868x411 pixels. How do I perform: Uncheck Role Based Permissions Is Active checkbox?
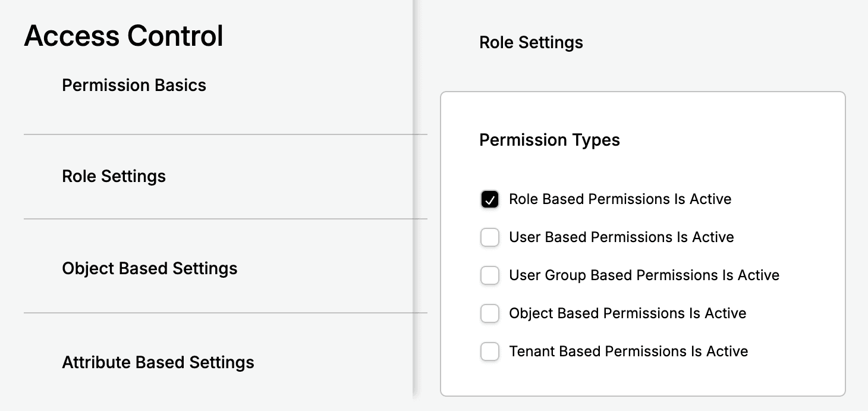489,200
